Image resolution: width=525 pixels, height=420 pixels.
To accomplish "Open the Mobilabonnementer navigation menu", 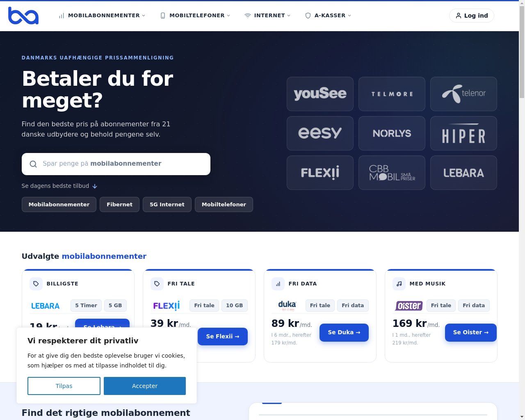I will [x=102, y=16].
